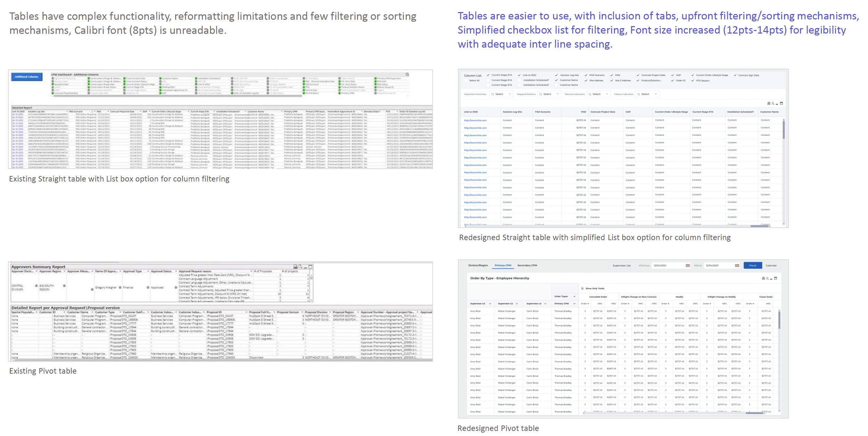This screenshot has width=868, height=436.
Task: Open Important Activities Select dropdown
Action: (501, 94)
